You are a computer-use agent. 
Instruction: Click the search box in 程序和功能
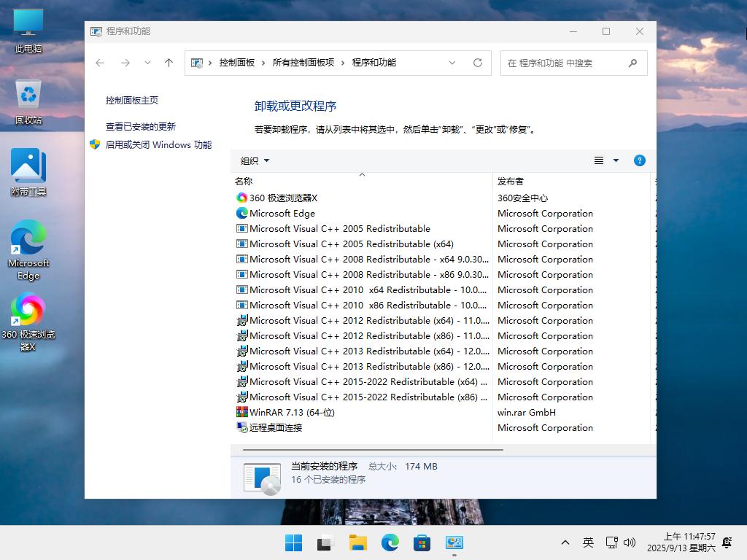pos(573,63)
